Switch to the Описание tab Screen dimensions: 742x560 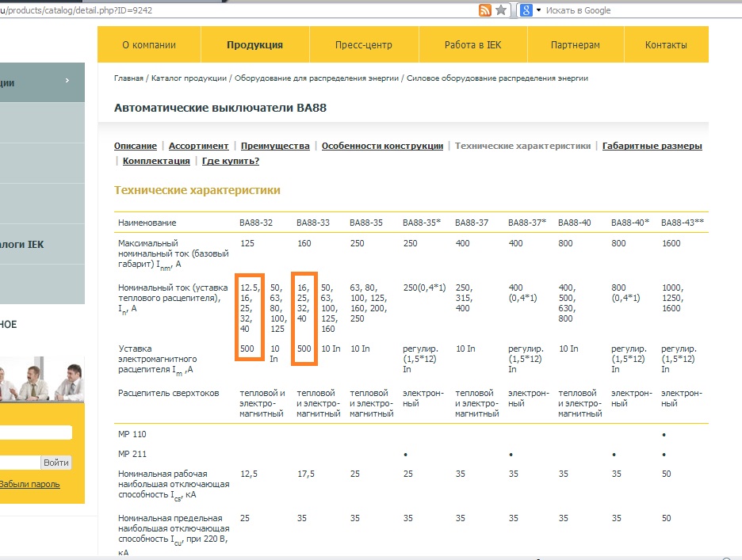136,146
